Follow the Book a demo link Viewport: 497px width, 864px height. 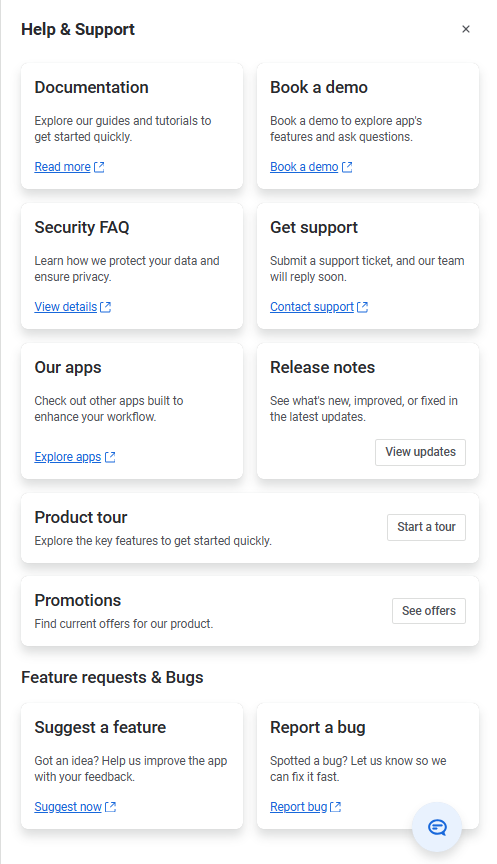click(304, 167)
